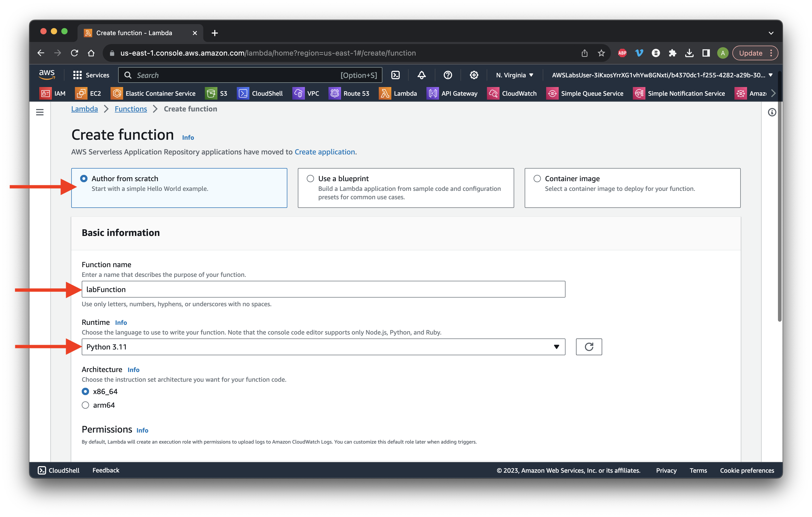This screenshot has height=517, width=812.
Task: Follow the Create application link
Action: [x=325, y=152]
